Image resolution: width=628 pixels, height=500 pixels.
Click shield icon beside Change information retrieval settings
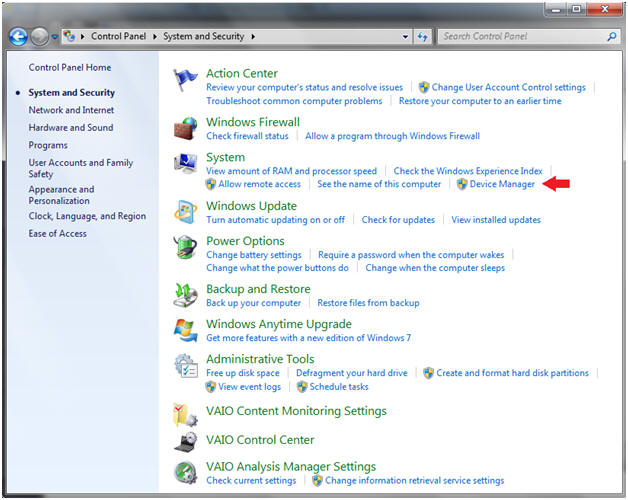click(318, 480)
